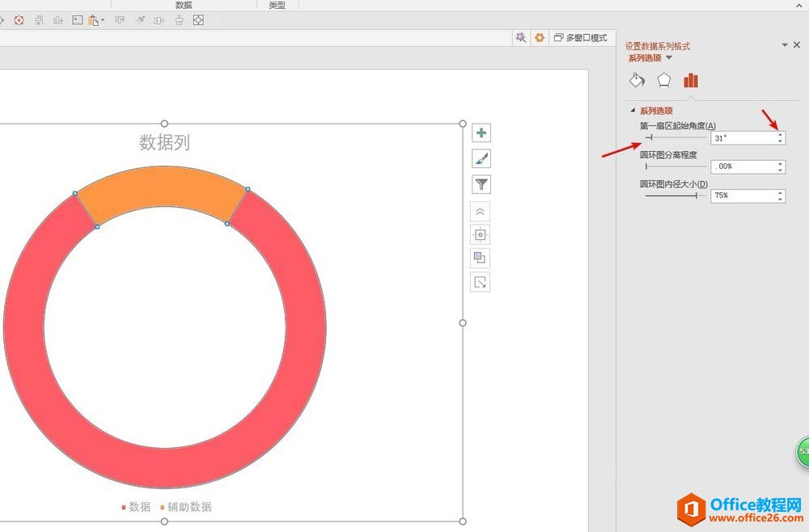Open the Fill & Line paint bucket tab
This screenshot has height=532, width=809.
coord(637,80)
